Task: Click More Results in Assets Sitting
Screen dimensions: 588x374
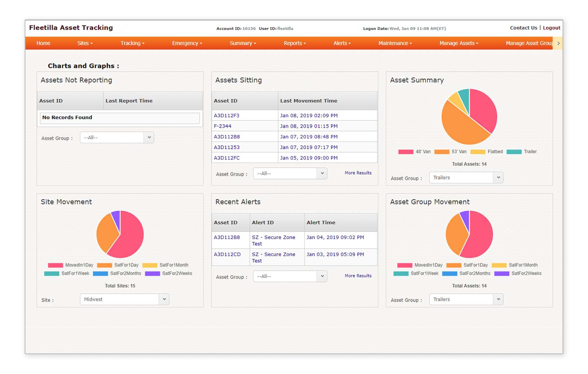Action: tap(358, 173)
